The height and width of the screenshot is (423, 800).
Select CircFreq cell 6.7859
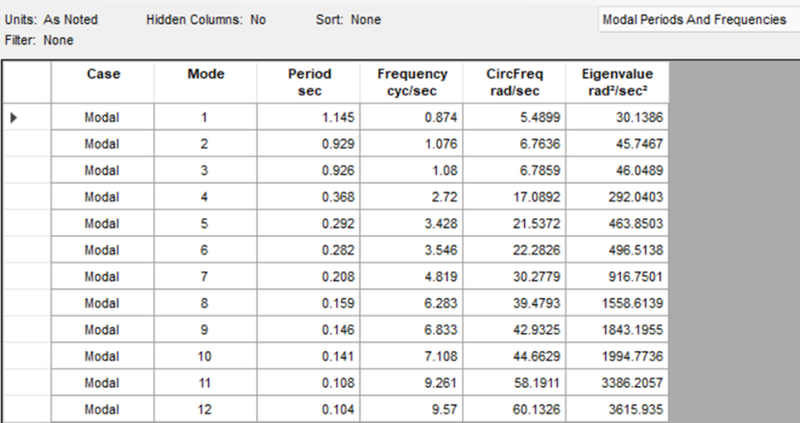click(x=514, y=170)
